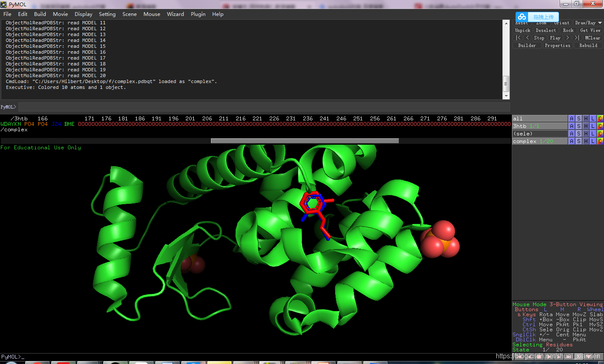Click the log output scroll-down arrow
Screen dimensions: 604x364
[506, 96]
